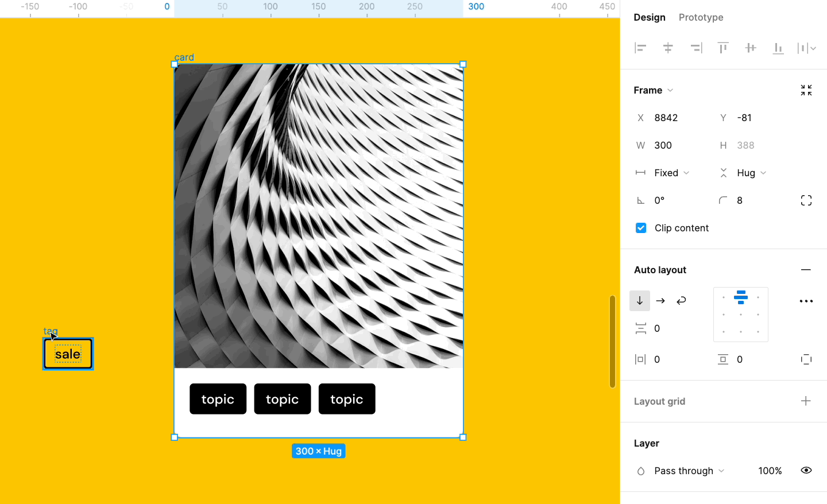The height and width of the screenshot is (504, 827).
Task: Click the align horizontal centers icon
Action: tap(668, 48)
